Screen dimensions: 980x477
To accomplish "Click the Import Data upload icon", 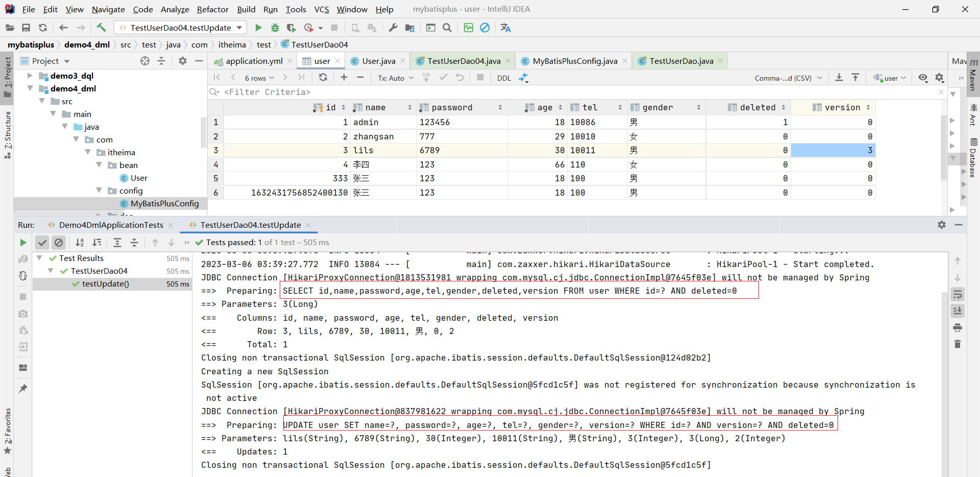I will click(x=855, y=78).
